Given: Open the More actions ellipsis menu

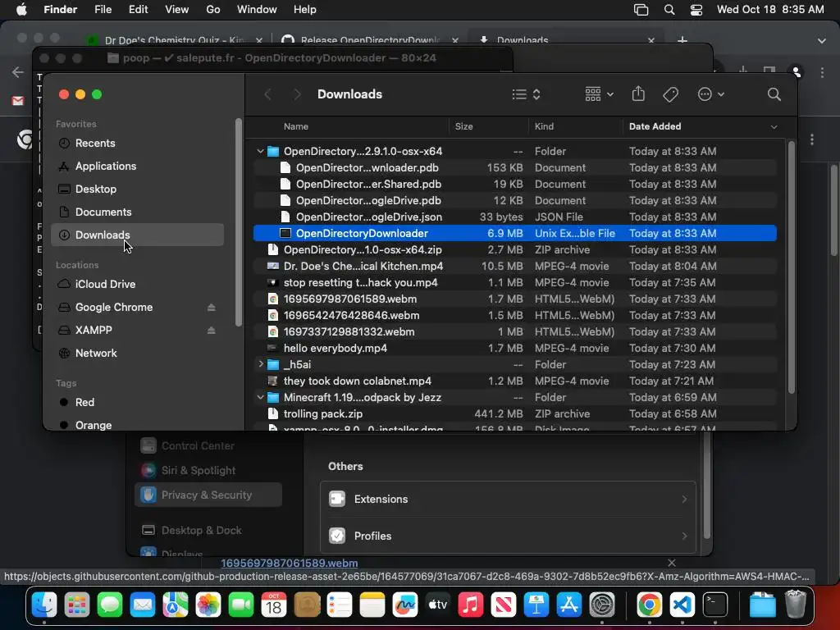Looking at the screenshot, I should click(x=711, y=94).
